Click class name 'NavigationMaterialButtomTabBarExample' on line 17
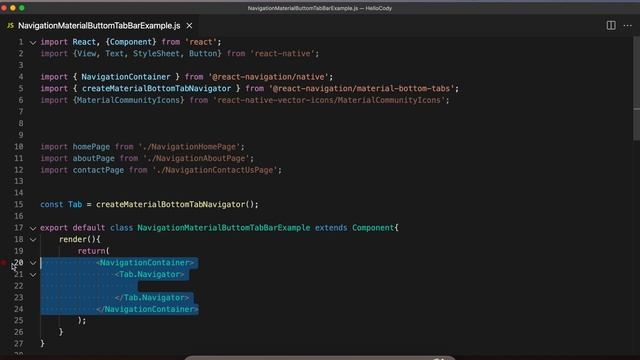The width and height of the screenshot is (640, 360). click(224, 228)
